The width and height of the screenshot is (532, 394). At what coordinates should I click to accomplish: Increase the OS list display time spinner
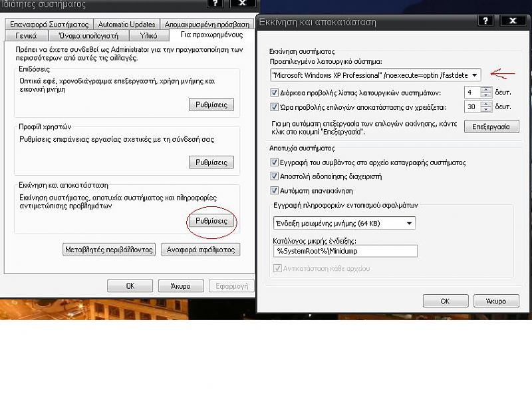coord(486,90)
